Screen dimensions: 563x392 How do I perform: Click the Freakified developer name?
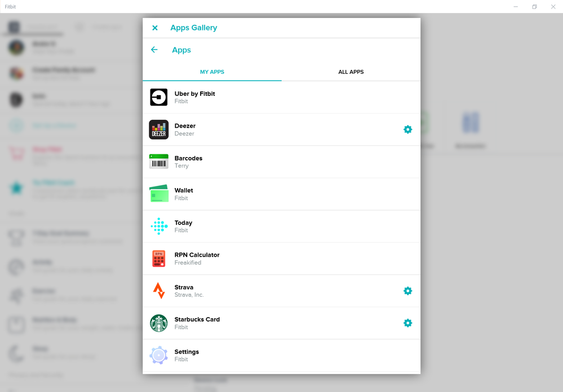188,263
